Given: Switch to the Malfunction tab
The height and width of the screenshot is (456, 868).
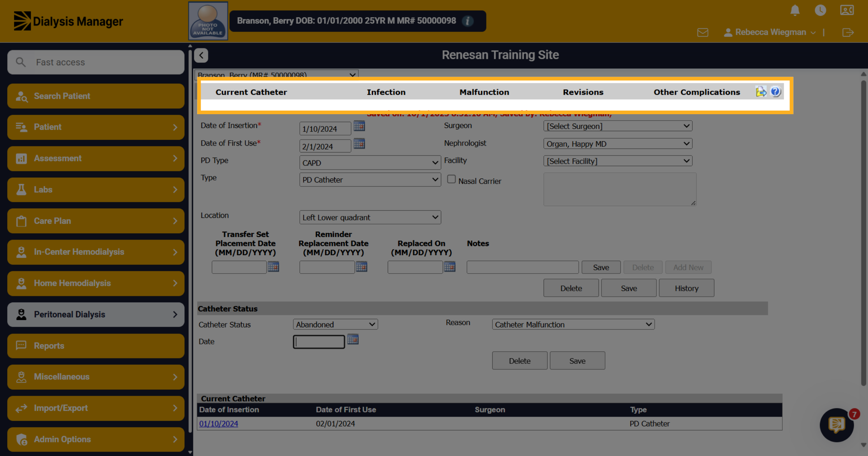Looking at the screenshot, I should (x=484, y=92).
